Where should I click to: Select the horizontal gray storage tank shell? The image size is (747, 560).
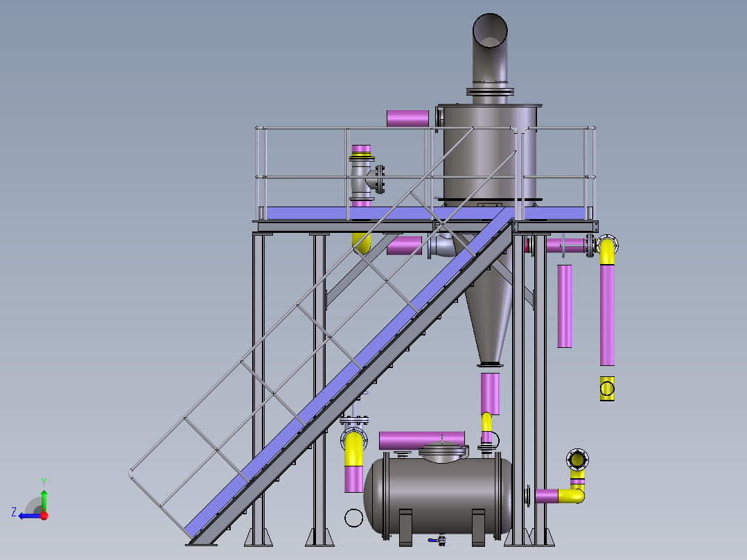438,496
